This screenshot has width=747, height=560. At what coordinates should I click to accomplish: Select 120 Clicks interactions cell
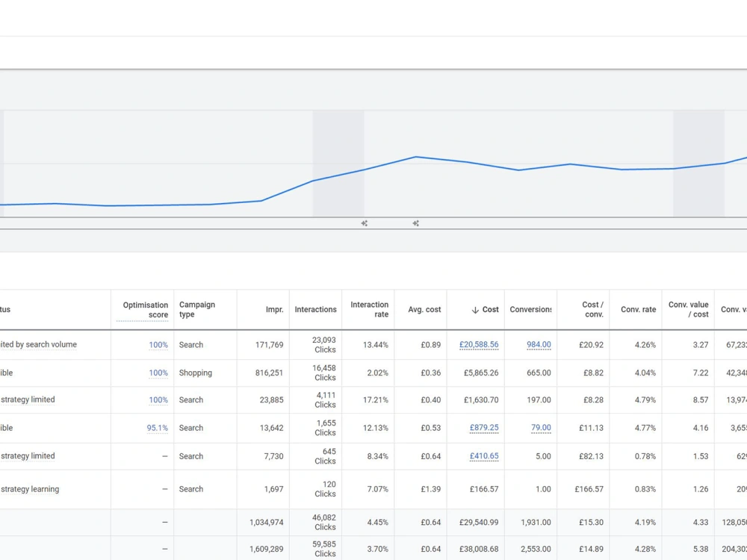326,489
